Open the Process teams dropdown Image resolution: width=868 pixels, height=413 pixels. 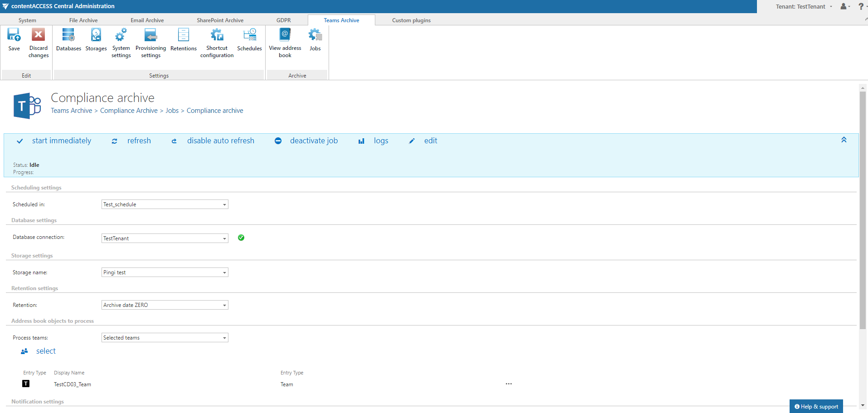click(224, 337)
